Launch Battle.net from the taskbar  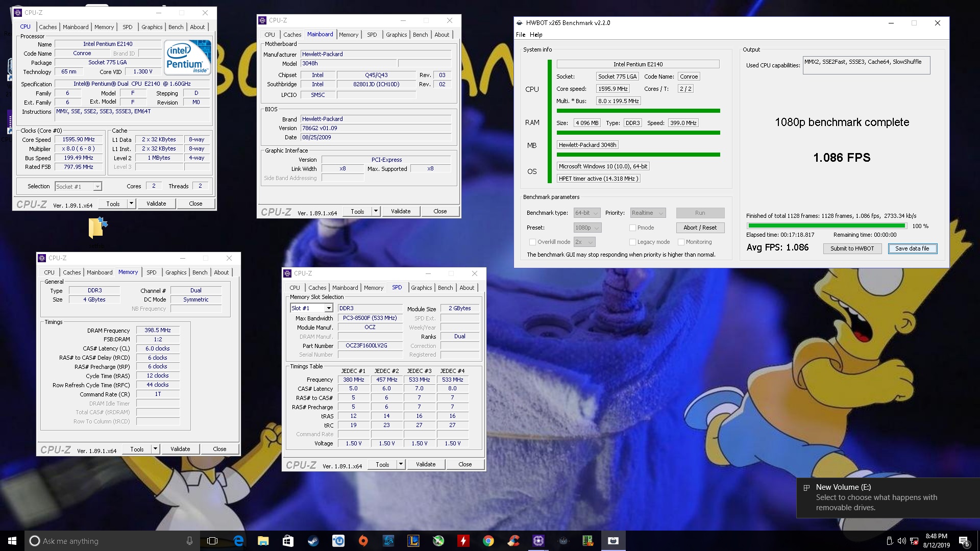388,541
